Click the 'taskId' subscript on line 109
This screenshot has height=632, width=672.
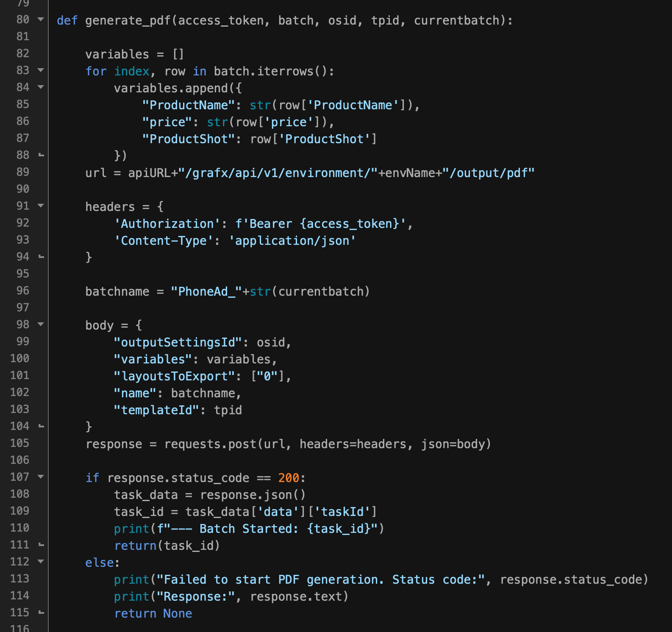click(342, 512)
